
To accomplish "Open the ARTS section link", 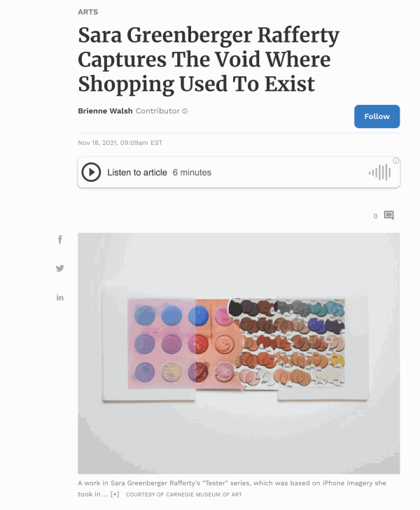I will (x=87, y=12).
